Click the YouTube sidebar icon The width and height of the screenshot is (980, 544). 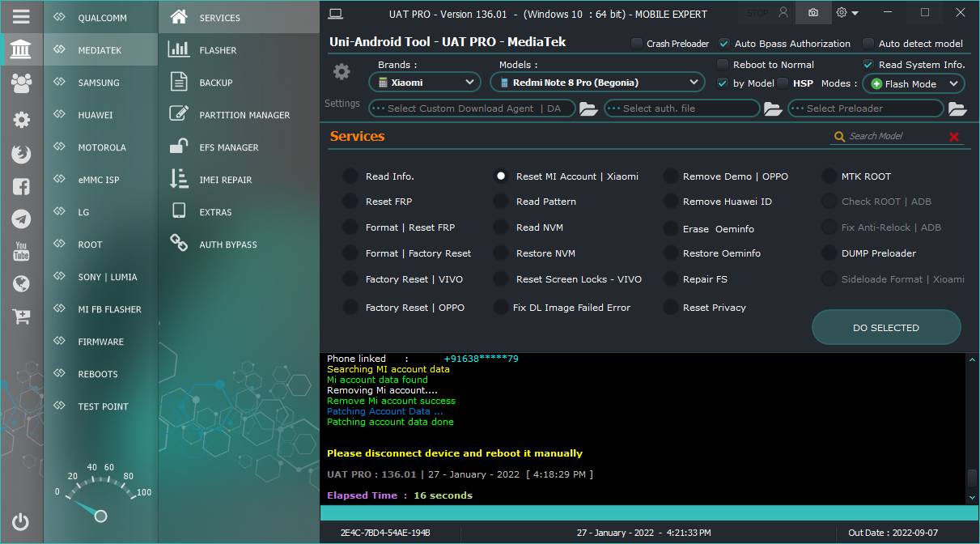click(21, 251)
